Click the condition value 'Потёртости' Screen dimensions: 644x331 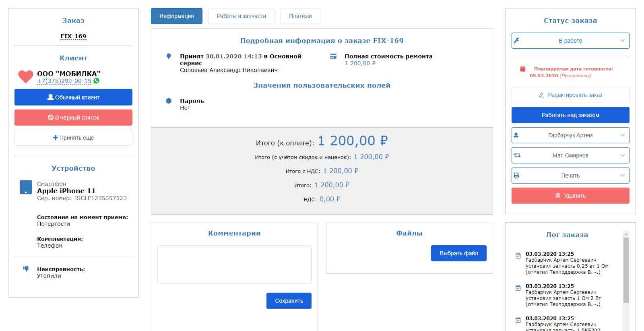pyautogui.click(x=54, y=224)
